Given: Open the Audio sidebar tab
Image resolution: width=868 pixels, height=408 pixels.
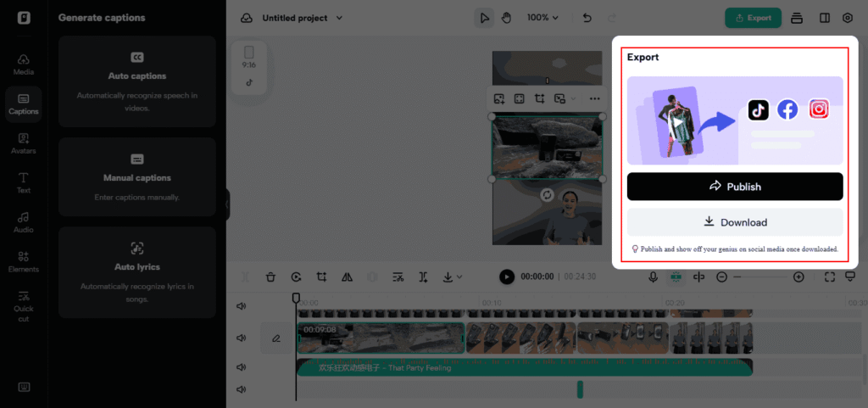Looking at the screenshot, I should [x=23, y=222].
